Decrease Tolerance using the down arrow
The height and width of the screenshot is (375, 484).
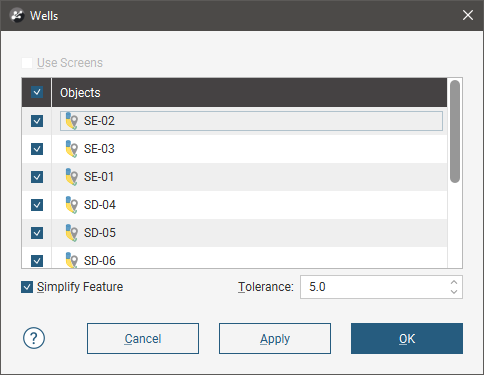[x=454, y=292]
